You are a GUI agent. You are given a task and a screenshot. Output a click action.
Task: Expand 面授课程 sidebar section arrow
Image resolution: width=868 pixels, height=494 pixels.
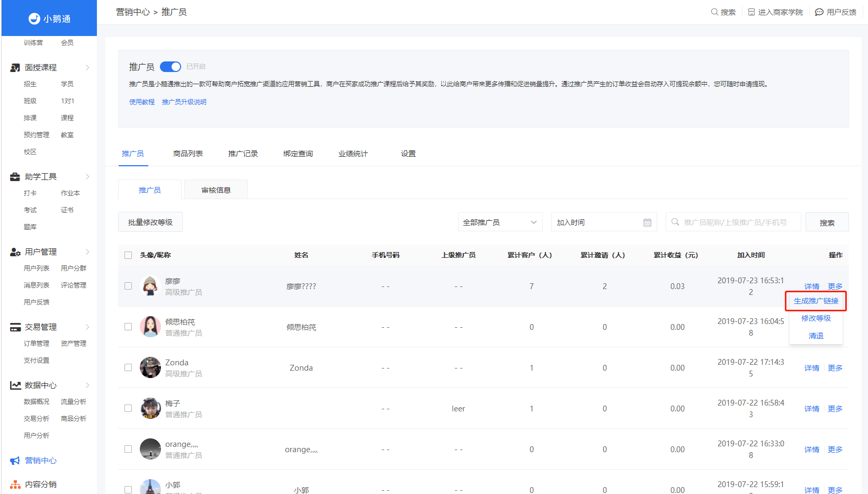click(87, 67)
